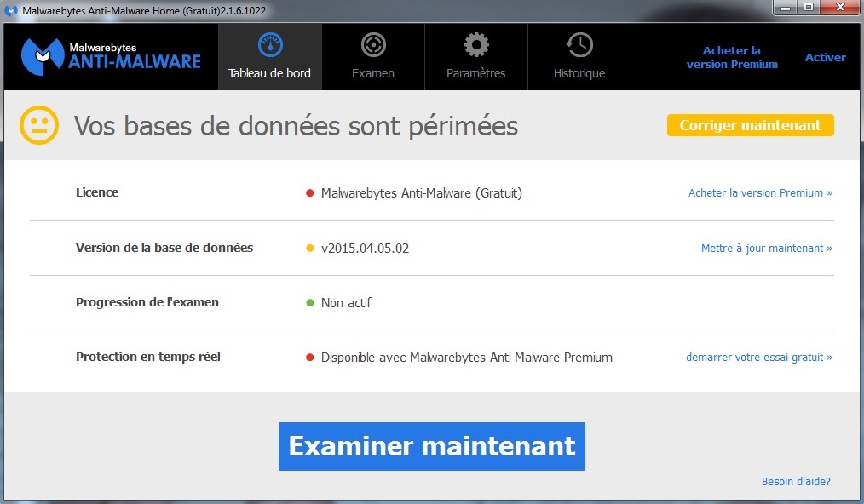The width and height of the screenshot is (864, 504).
Task: Click the yellow neutral face status icon
Action: click(39, 126)
